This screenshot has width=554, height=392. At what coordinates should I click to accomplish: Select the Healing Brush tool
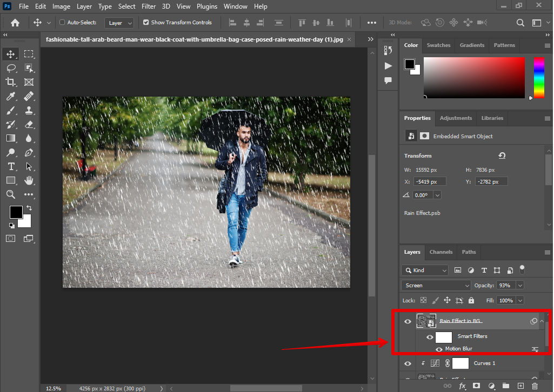(29, 96)
